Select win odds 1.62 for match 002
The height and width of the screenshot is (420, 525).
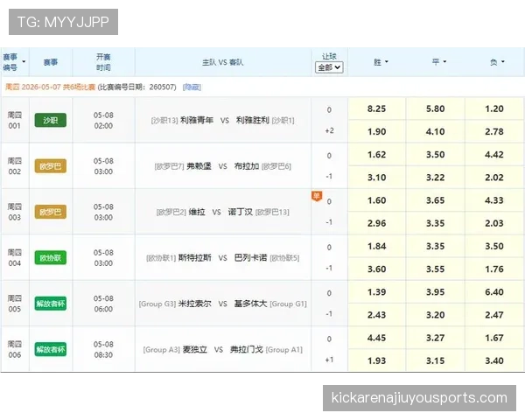coord(376,155)
